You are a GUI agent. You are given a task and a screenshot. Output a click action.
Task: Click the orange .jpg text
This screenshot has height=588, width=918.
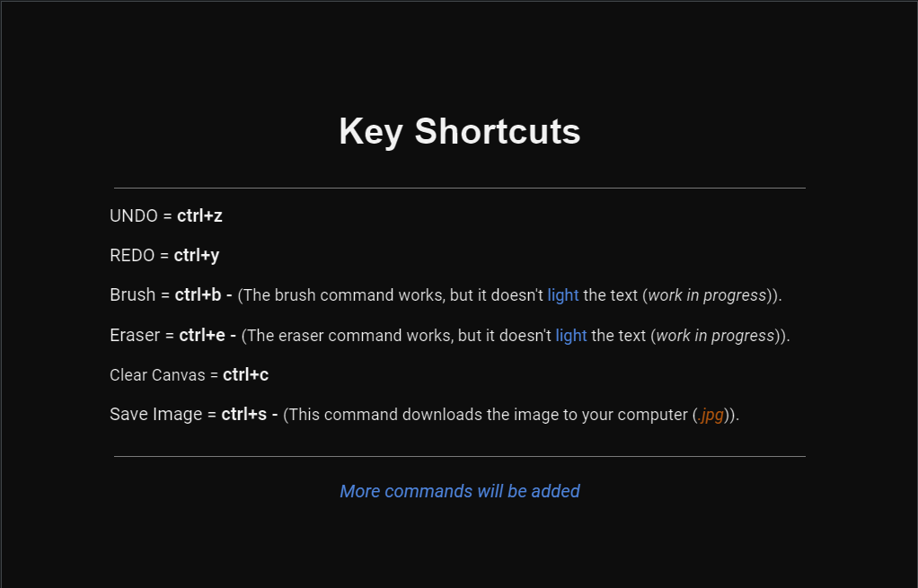click(711, 415)
